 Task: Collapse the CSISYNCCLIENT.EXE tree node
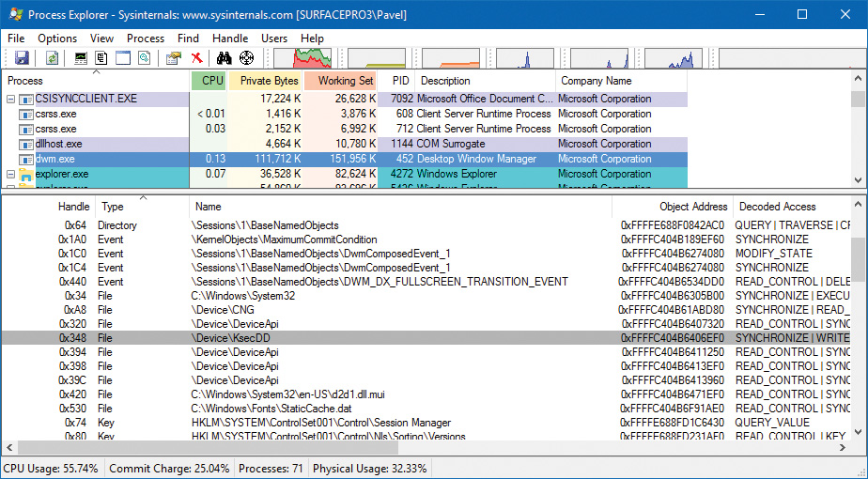point(11,99)
